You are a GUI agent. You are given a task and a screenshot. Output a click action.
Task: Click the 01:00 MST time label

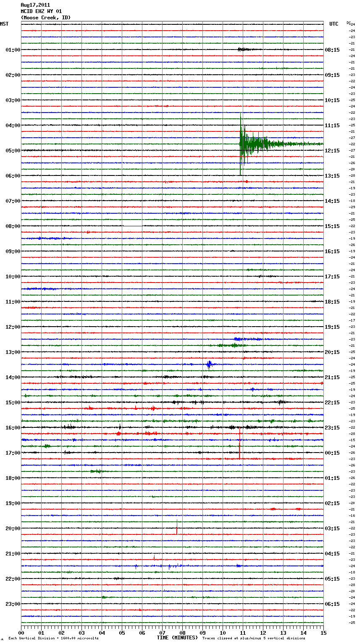[x=13, y=50]
